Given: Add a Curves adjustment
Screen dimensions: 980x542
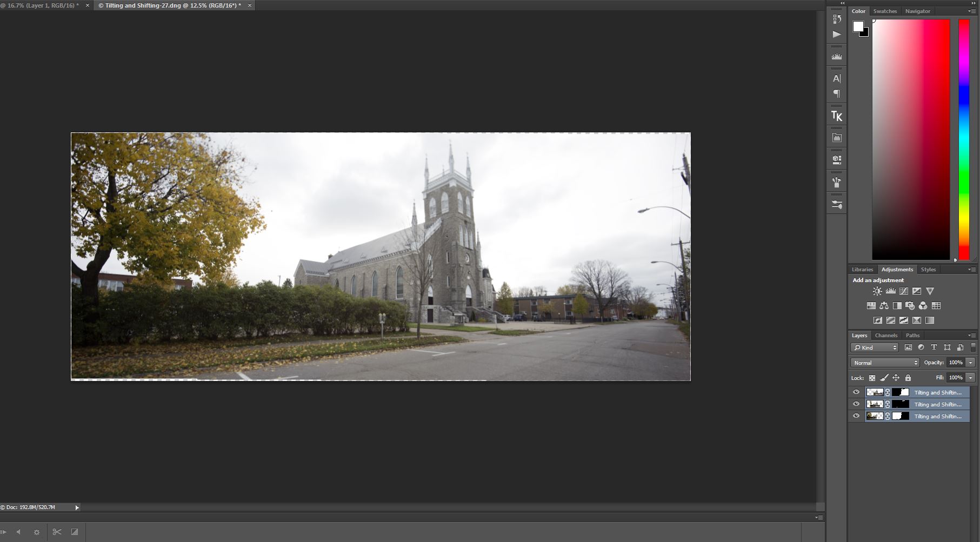Looking at the screenshot, I should click(903, 291).
